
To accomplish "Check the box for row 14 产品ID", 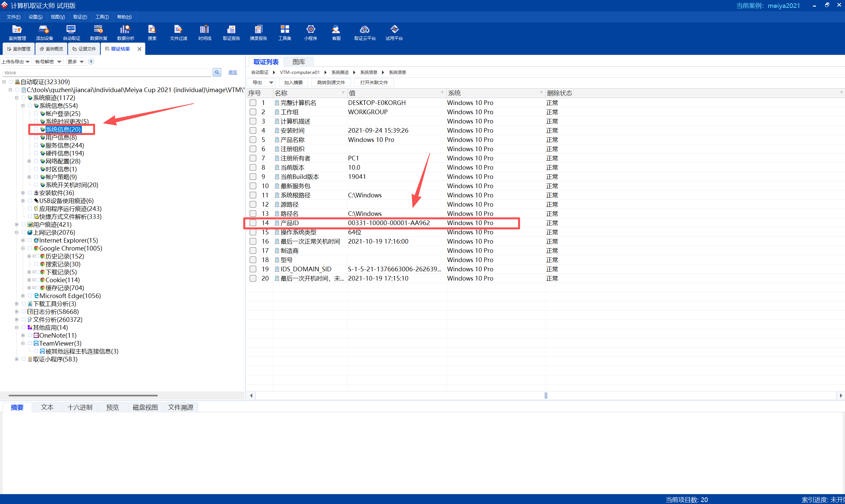I will [253, 223].
